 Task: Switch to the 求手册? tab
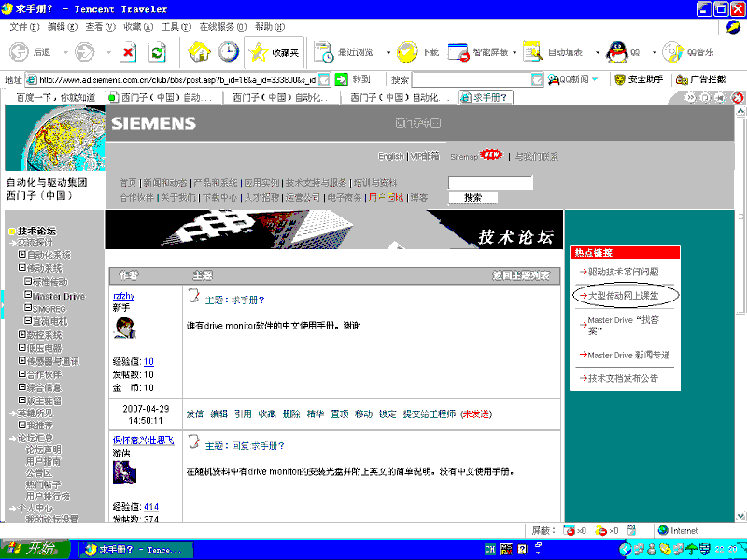coord(486,98)
